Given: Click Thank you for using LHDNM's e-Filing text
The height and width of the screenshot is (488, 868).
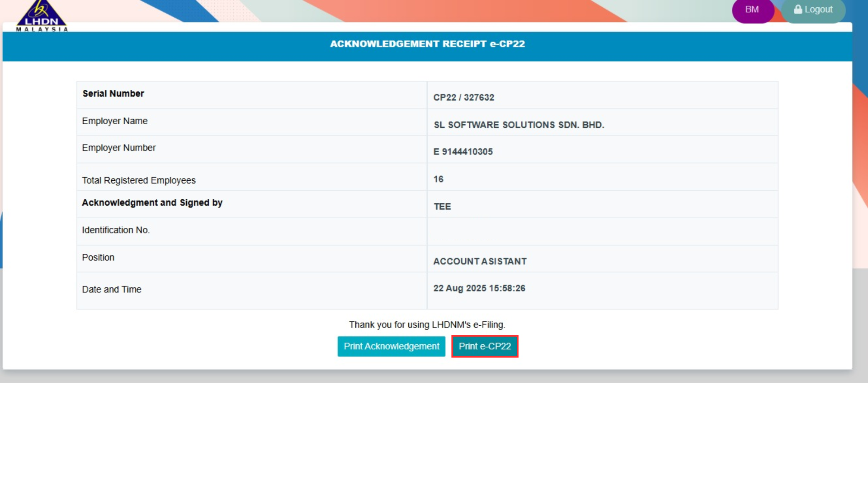Looking at the screenshot, I should click(427, 325).
